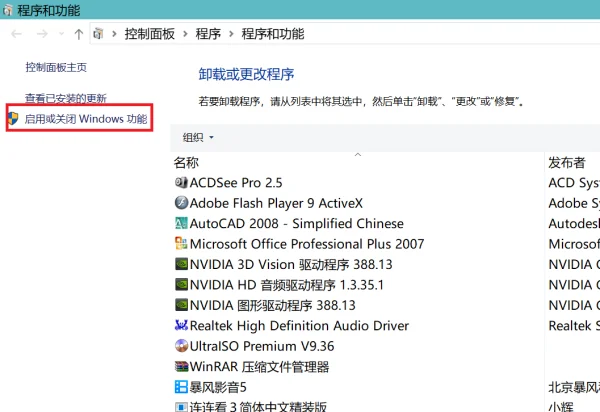Click the shield icon beside 启用或关闭 Windows 功能

point(13,119)
